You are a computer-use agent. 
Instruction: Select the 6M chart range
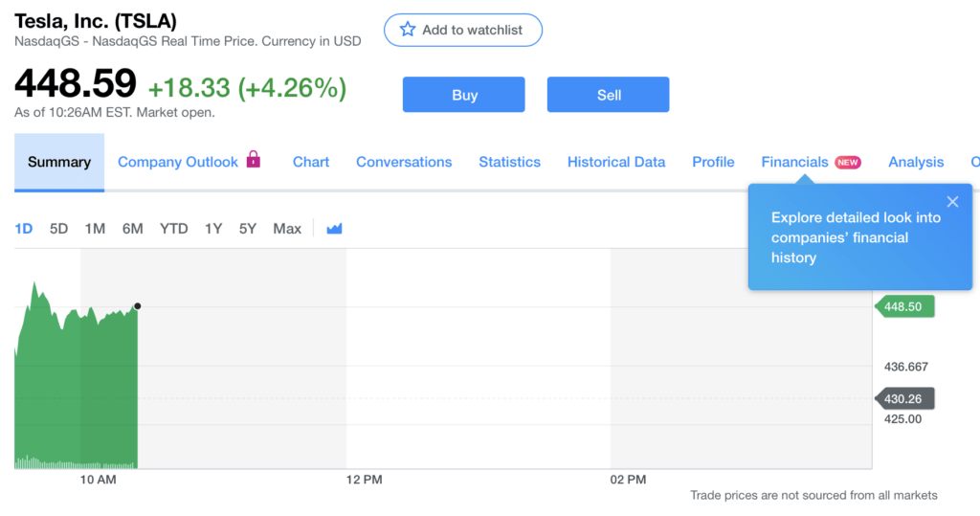pos(132,229)
